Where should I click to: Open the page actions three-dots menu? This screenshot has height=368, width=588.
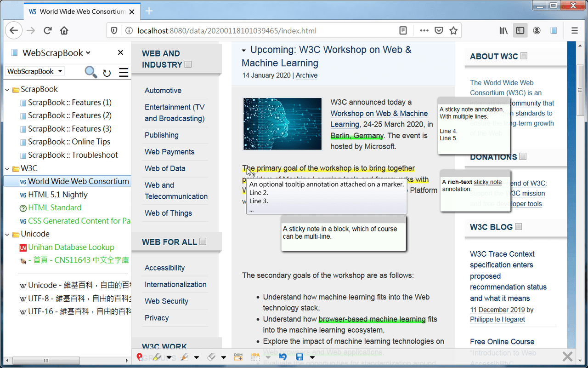(424, 31)
